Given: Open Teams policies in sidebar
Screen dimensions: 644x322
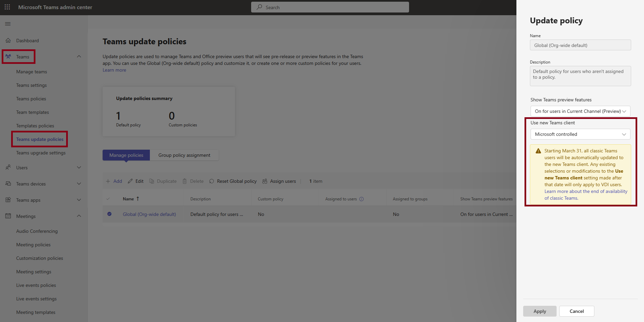Looking at the screenshot, I should pos(31,99).
